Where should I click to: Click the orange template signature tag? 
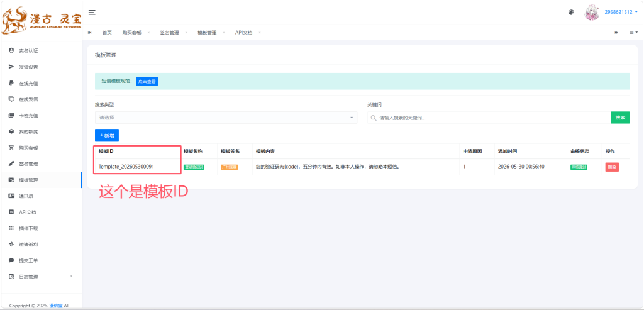point(229,167)
